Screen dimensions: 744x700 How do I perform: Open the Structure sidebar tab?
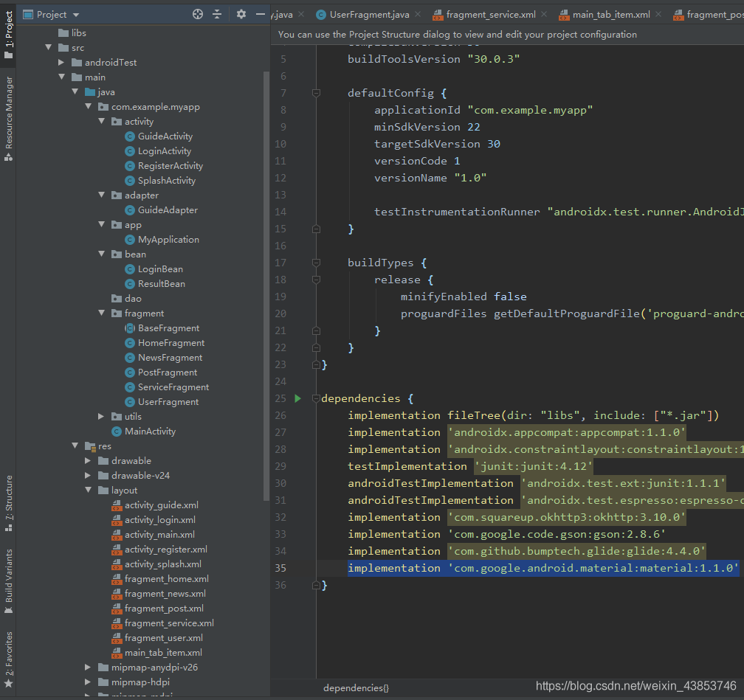[9, 503]
